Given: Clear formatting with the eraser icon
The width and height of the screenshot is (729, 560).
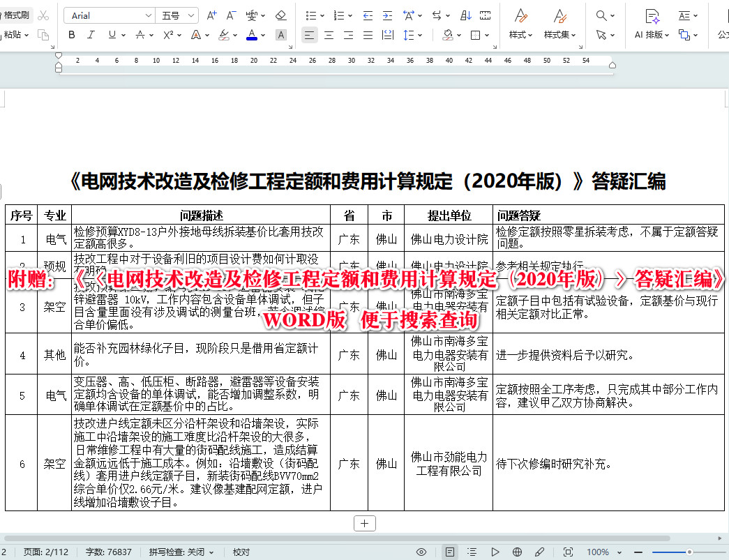Looking at the screenshot, I should tap(280, 15).
